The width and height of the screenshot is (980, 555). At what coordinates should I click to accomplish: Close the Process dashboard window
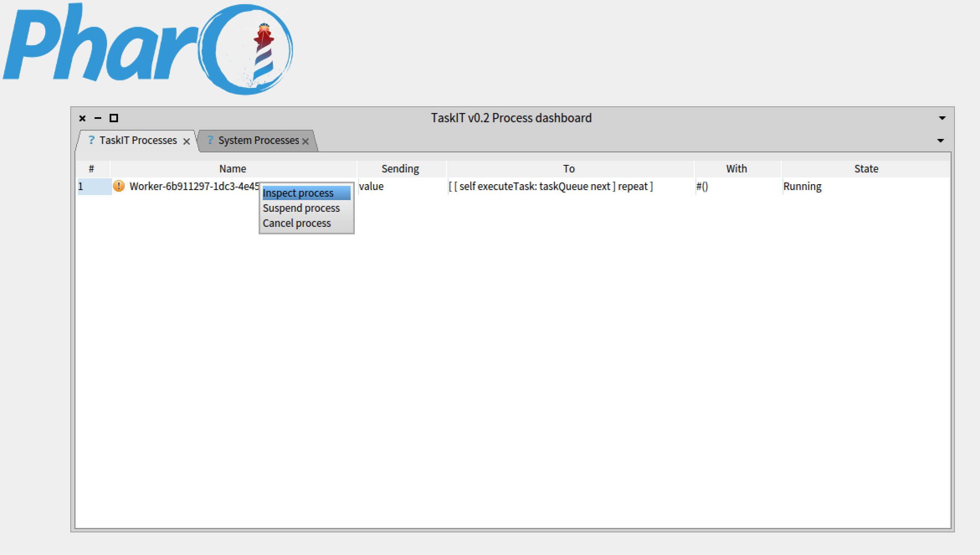point(82,118)
